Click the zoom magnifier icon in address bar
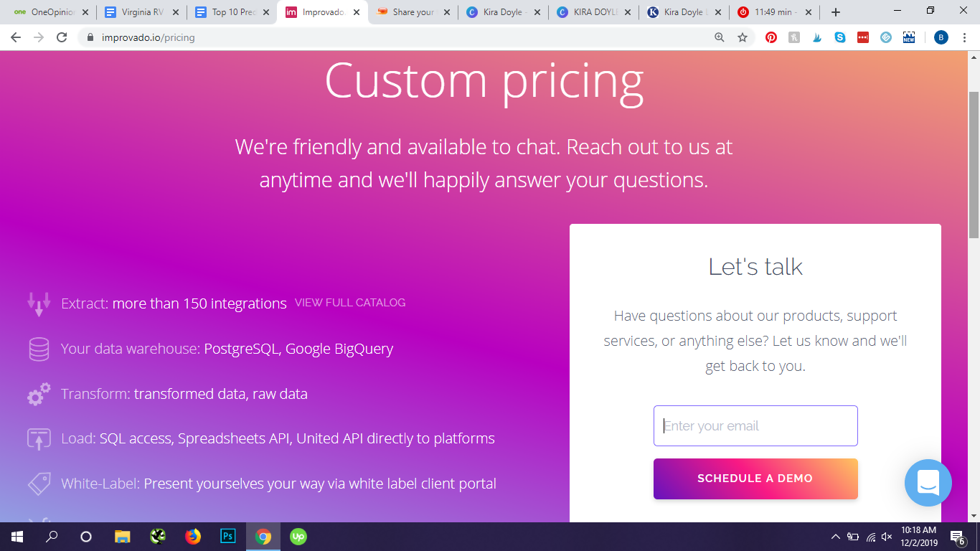The image size is (980, 551). click(x=720, y=37)
